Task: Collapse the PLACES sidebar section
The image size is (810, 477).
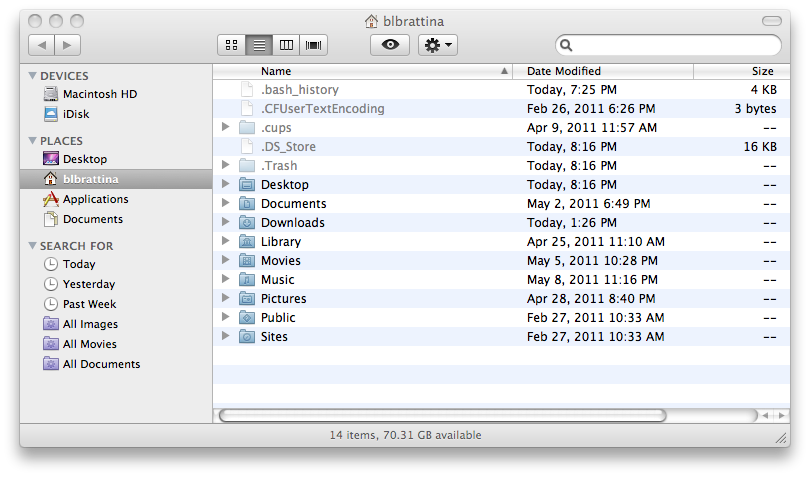Action: point(33,141)
